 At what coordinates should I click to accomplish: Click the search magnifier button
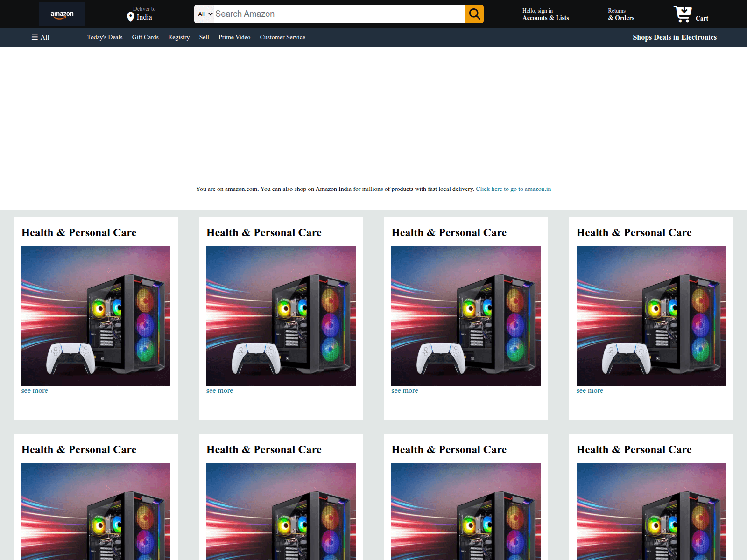[474, 14]
